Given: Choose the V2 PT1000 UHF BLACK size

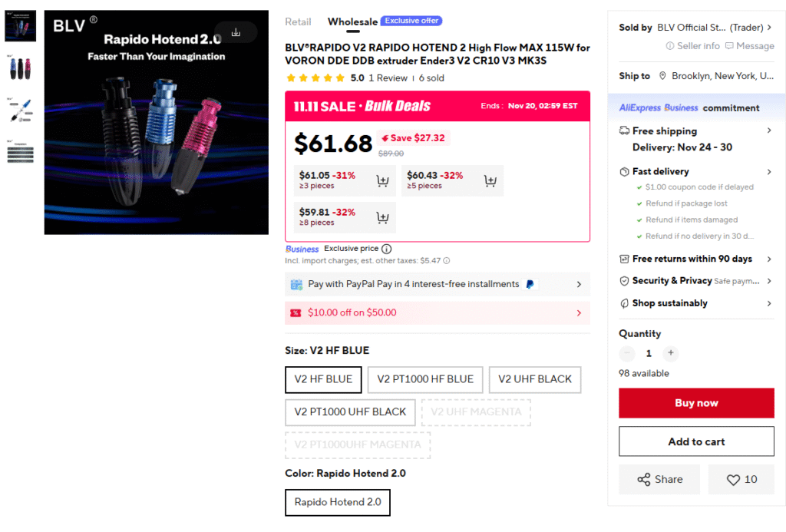Looking at the screenshot, I should (350, 412).
